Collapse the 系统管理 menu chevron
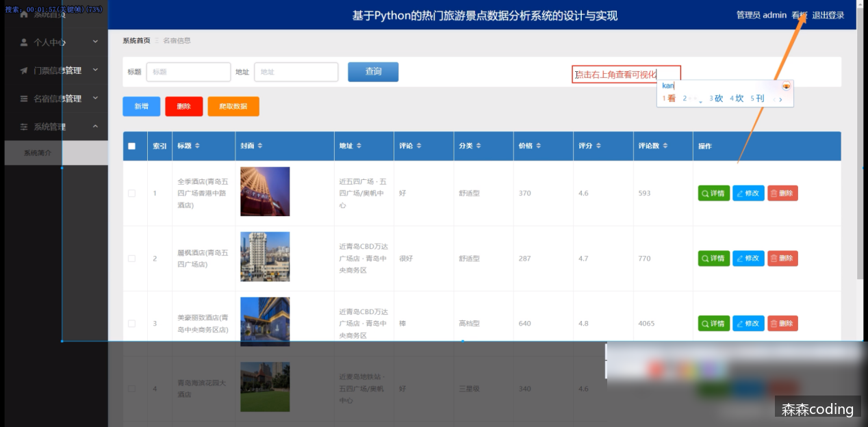 [x=95, y=126]
